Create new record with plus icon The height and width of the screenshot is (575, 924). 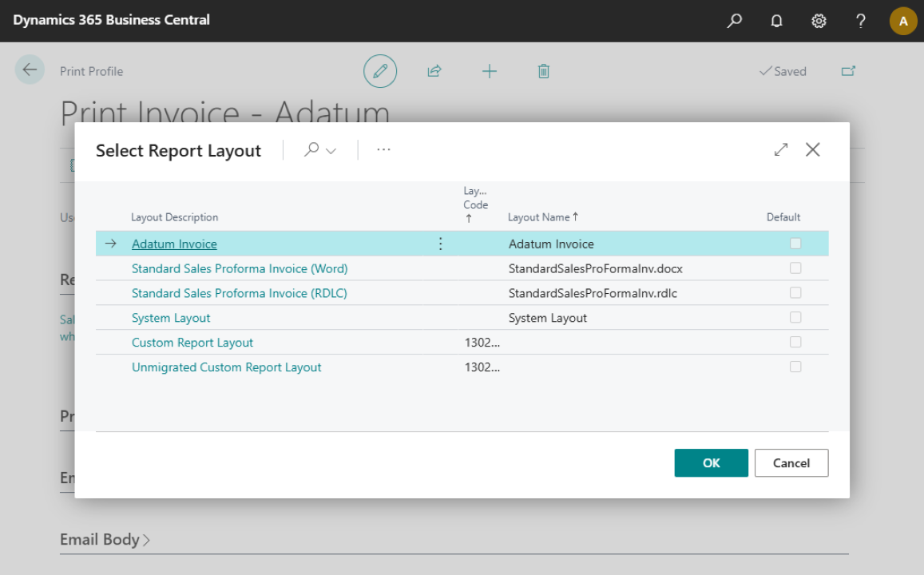click(x=489, y=71)
